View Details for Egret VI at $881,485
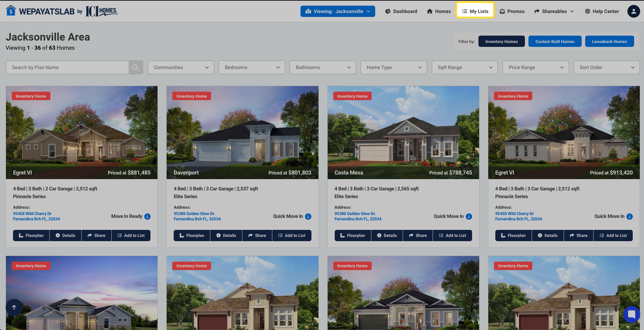Viewport: 644px width, 330px height. point(66,236)
